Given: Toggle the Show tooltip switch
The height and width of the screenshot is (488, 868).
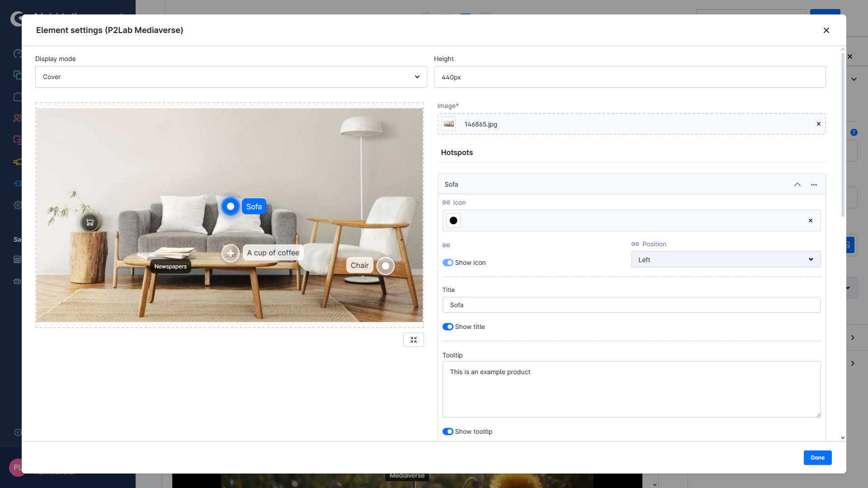Looking at the screenshot, I should (x=448, y=432).
